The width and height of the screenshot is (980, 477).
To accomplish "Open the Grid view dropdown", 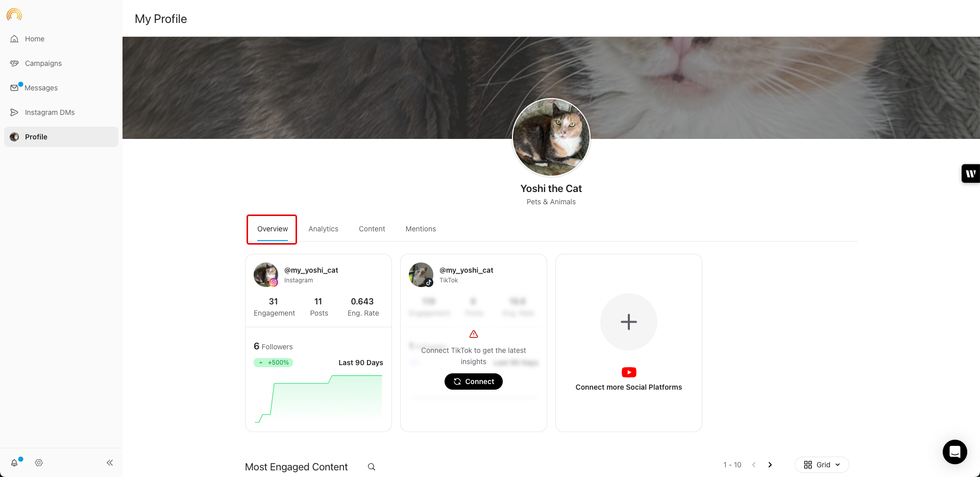I will (822, 465).
